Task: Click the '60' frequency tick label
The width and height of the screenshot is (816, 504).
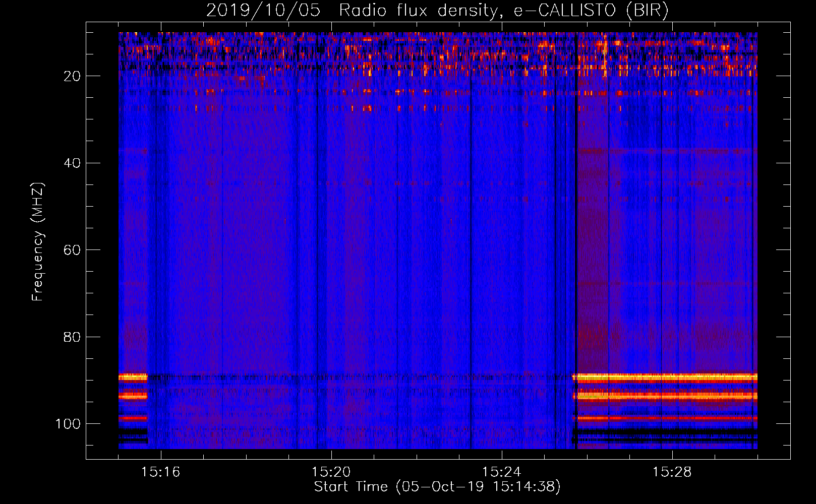Action: click(x=72, y=250)
